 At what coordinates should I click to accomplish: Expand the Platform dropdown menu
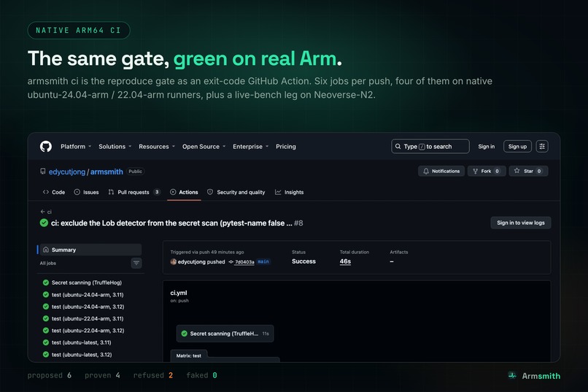point(76,147)
